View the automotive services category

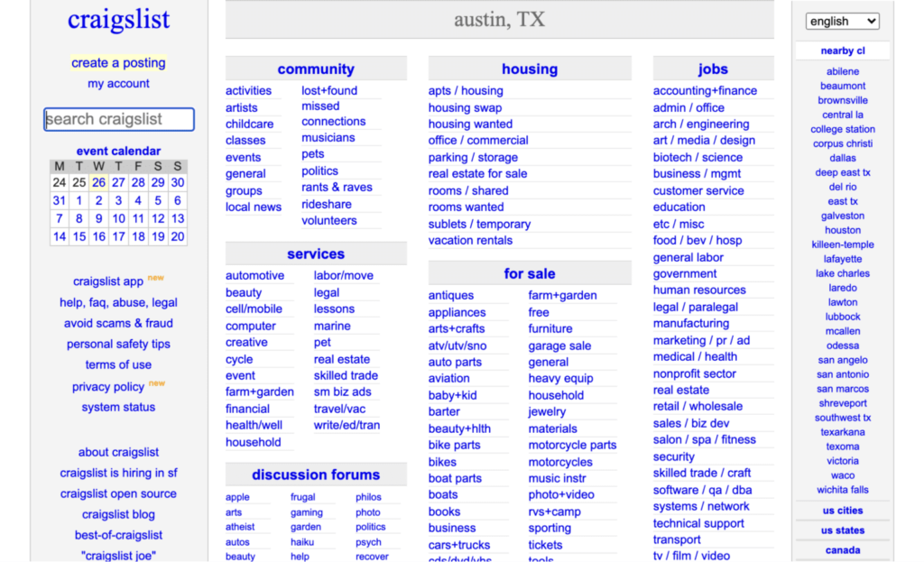[254, 276]
